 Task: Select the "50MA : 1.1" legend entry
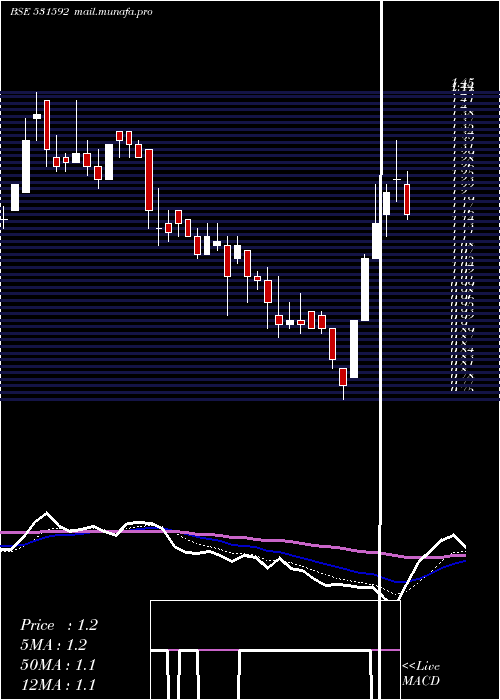[58, 665]
